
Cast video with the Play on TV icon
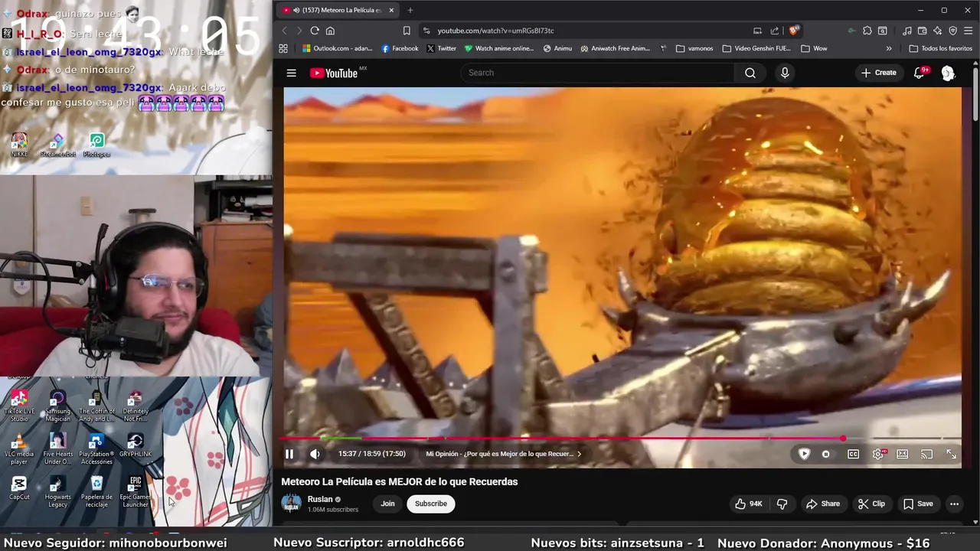[x=926, y=454]
